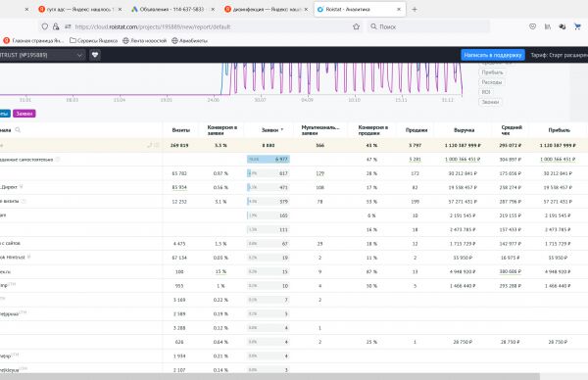Click the underlined visits value '85 934'

click(179, 187)
